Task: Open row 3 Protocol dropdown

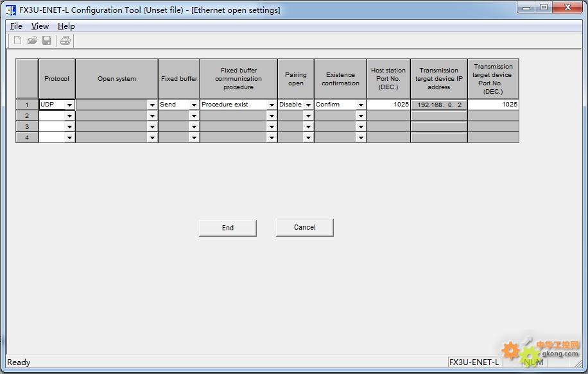Action: [x=69, y=127]
